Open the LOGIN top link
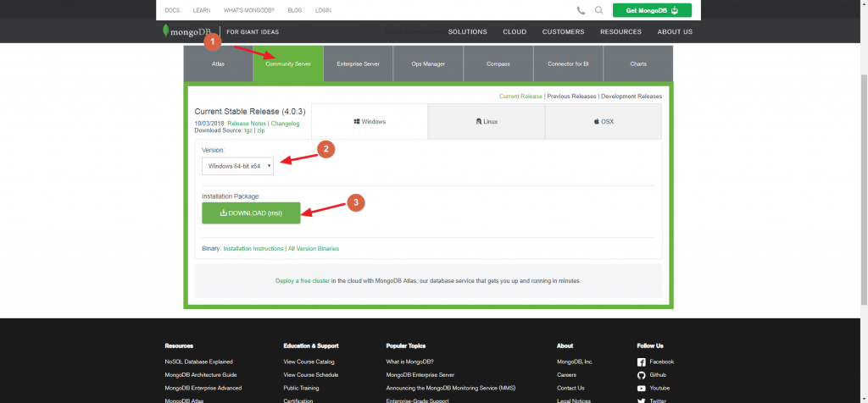Image resolution: width=868 pixels, height=403 pixels. [x=323, y=10]
